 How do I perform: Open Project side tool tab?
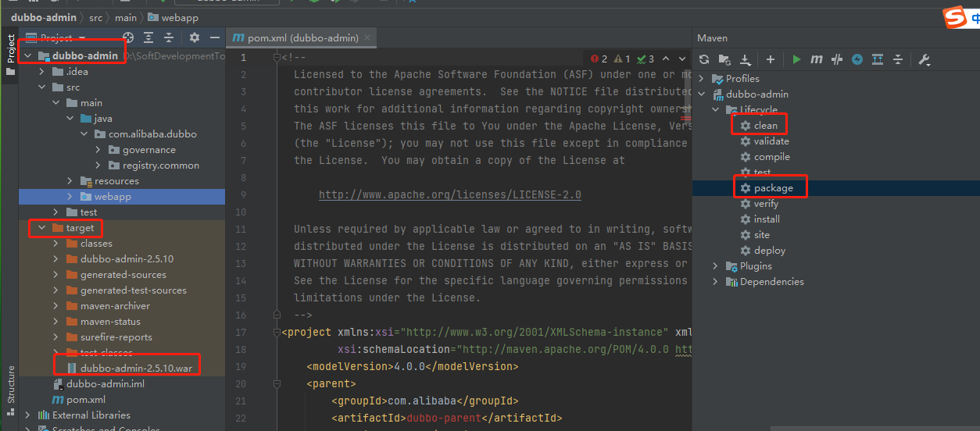10,55
